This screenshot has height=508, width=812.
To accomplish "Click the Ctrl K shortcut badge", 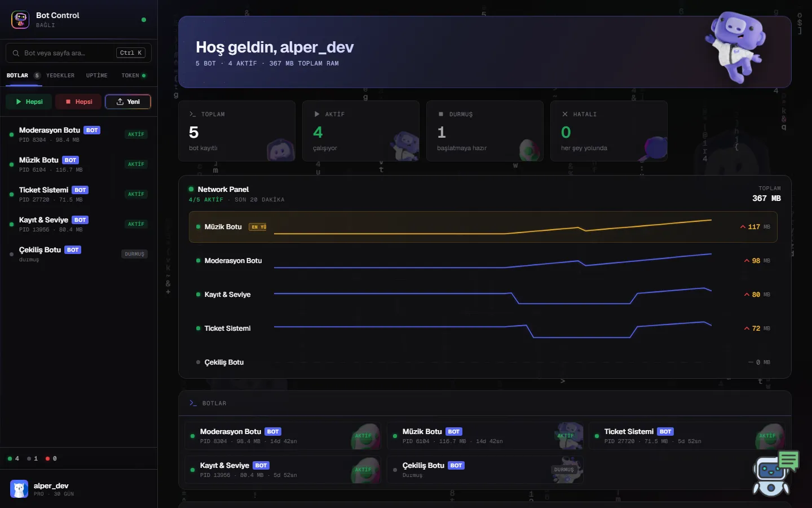I will 131,53.
